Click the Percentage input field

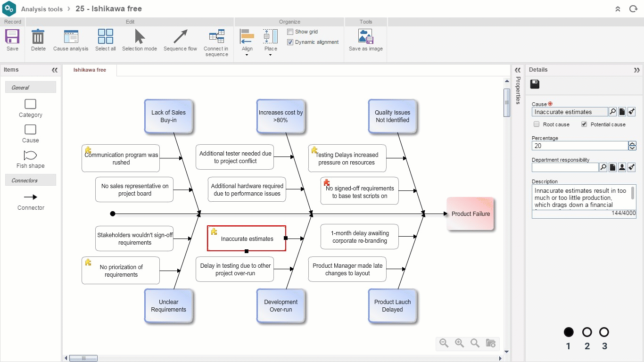(x=580, y=146)
